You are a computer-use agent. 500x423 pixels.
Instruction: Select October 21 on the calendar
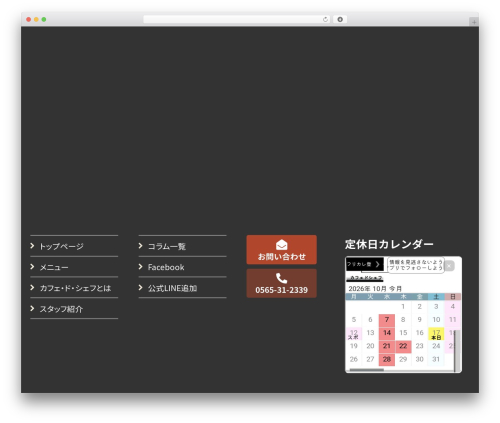click(x=387, y=346)
